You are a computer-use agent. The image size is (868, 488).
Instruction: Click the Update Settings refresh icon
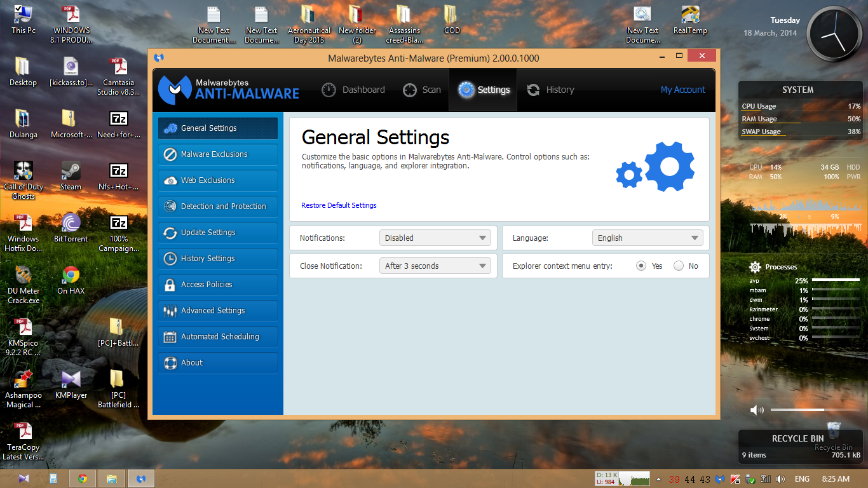coord(170,233)
